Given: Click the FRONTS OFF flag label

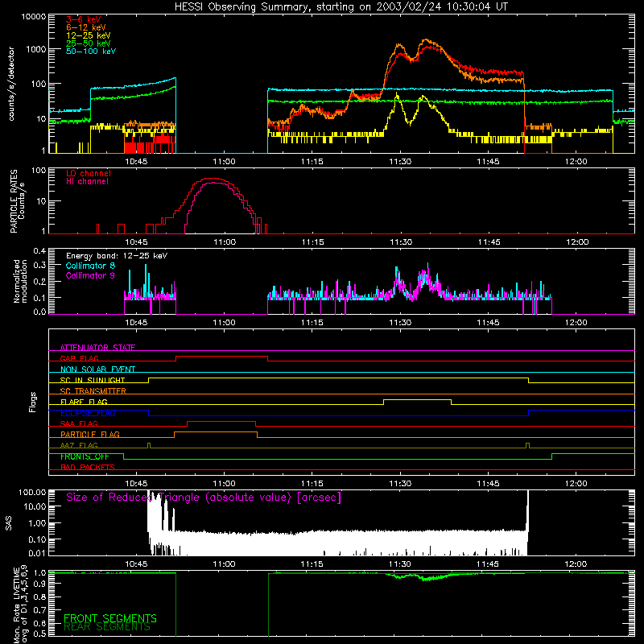Looking at the screenshot, I should click(x=85, y=456).
